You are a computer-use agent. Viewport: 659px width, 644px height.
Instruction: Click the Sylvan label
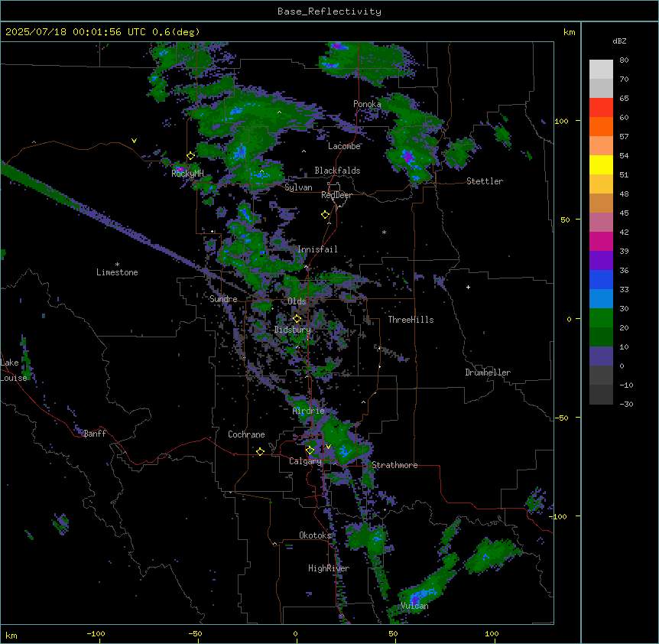coord(298,187)
